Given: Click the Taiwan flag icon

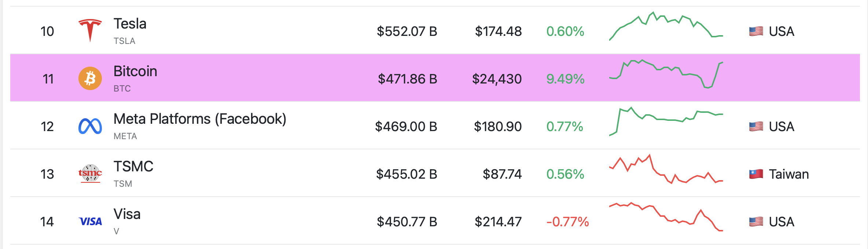Looking at the screenshot, I should 756,174.
